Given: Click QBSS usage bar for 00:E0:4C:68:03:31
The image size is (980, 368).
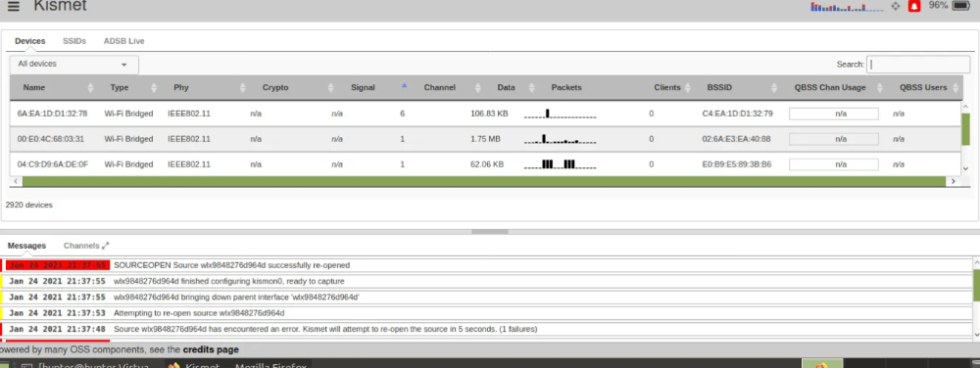Looking at the screenshot, I should (834, 139).
